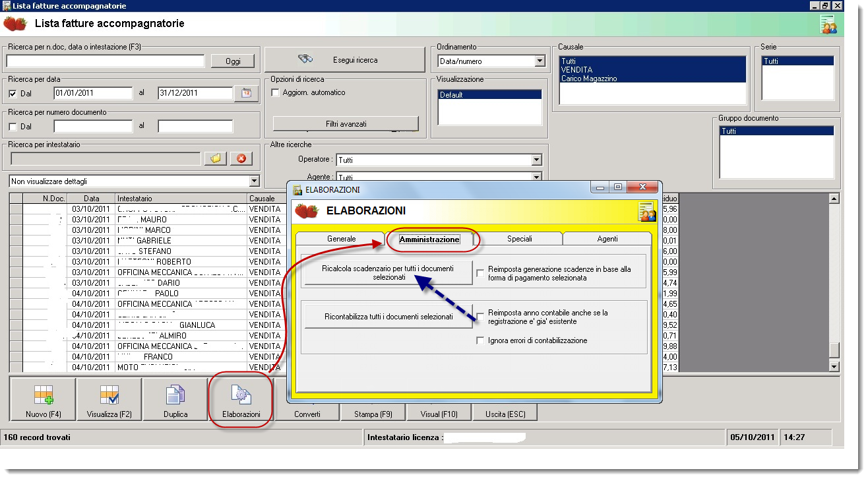
Task: Select VENDITA in the Causale list
Action: (x=653, y=70)
